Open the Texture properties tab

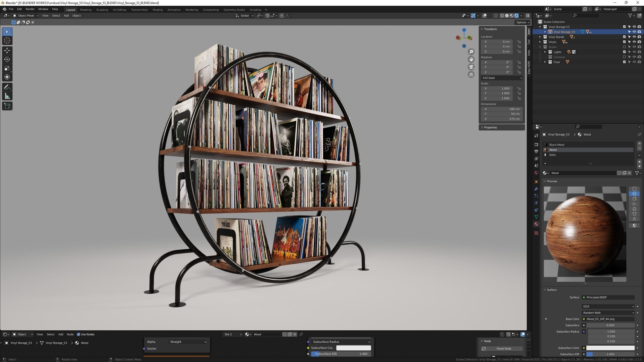point(536,233)
